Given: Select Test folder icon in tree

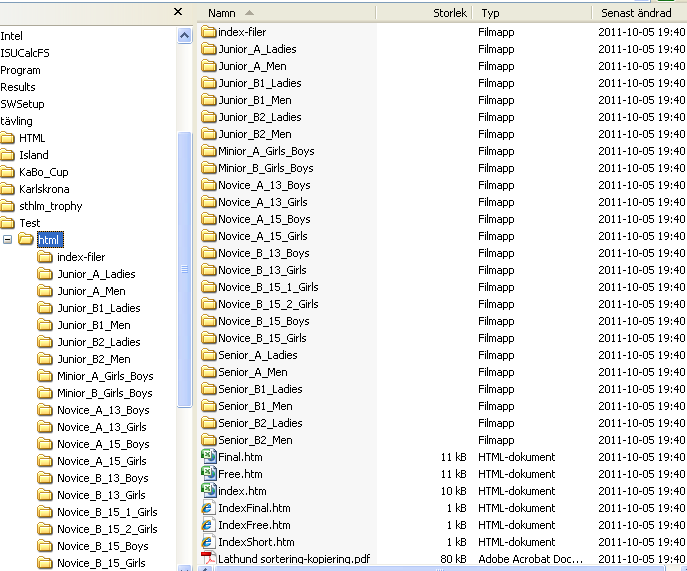Looking at the screenshot, I should (x=7, y=223).
